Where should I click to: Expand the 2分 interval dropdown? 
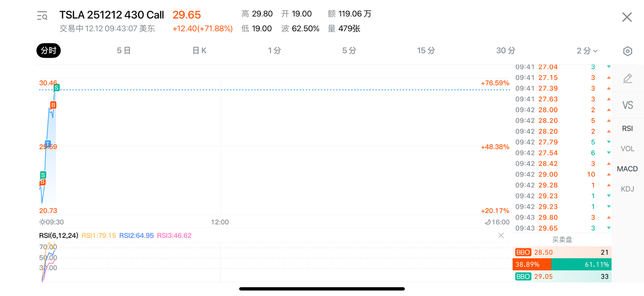pyautogui.click(x=587, y=51)
